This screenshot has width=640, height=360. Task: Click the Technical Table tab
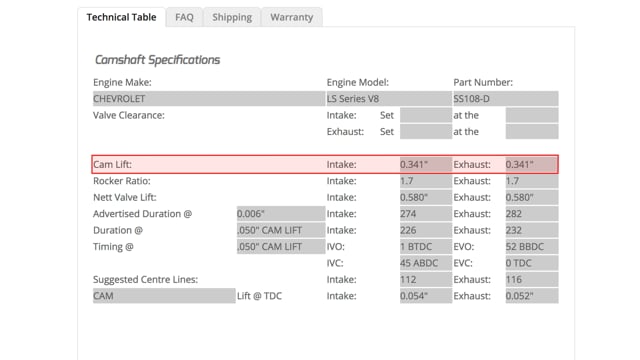point(121,17)
